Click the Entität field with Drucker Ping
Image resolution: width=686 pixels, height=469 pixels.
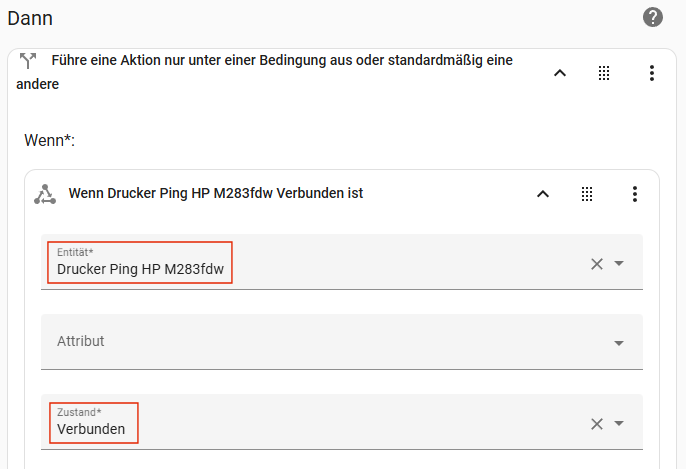[x=300, y=263]
